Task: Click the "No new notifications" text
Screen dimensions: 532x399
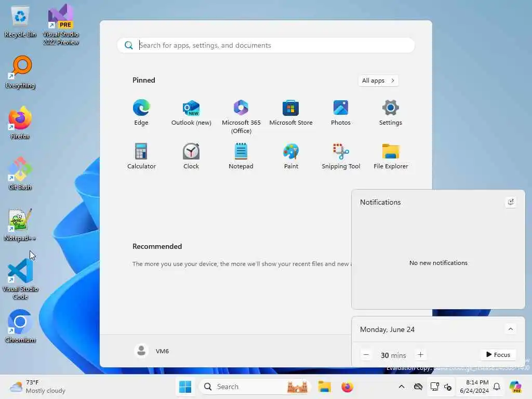Action: point(438,263)
